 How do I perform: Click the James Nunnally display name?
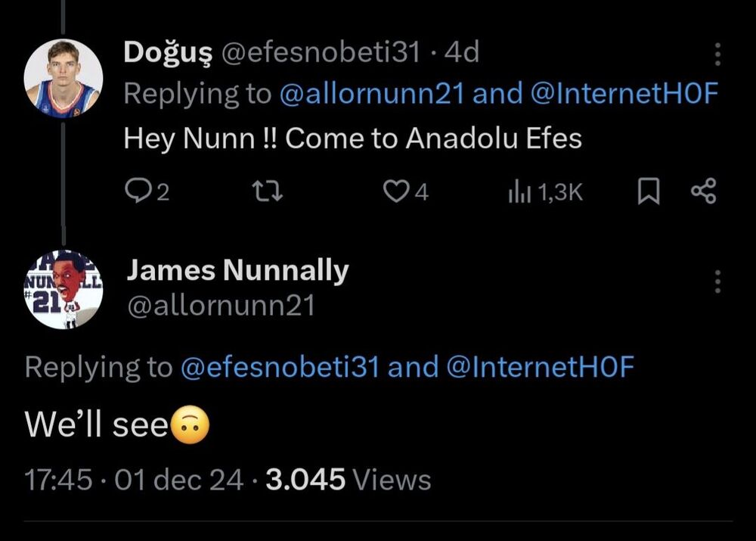(237, 270)
